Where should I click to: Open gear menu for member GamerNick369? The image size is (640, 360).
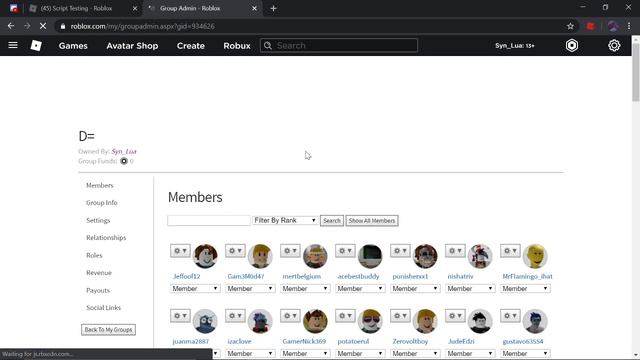tap(290, 316)
